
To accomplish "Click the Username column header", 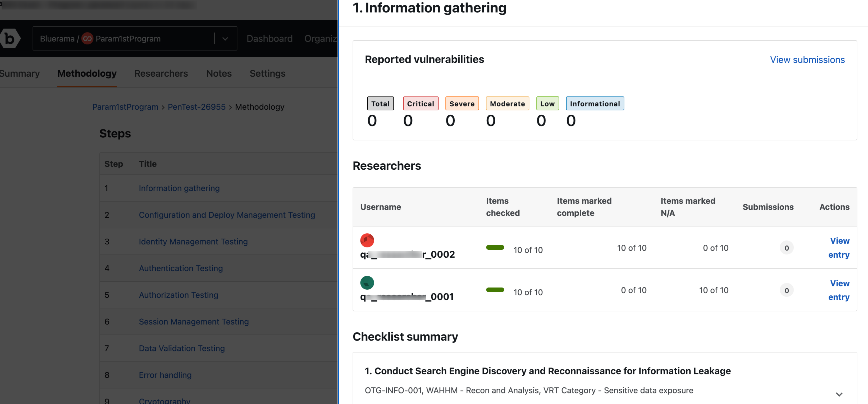I will [x=380, y=207].
